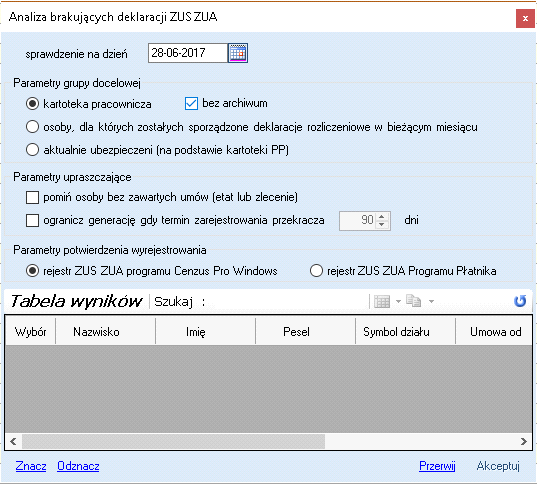Select aktualnie ubezpieczeni radio option

(x=33, y=150)
